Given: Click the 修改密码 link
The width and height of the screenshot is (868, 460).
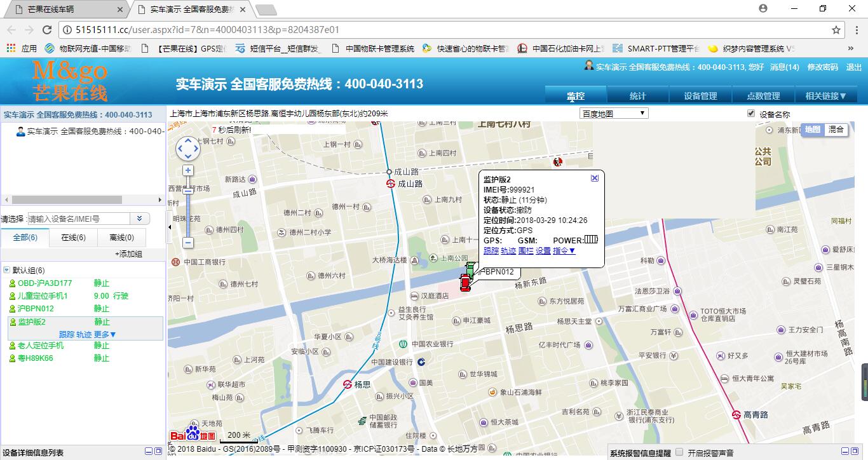Looking at the screenshot, I should [822, 67].
